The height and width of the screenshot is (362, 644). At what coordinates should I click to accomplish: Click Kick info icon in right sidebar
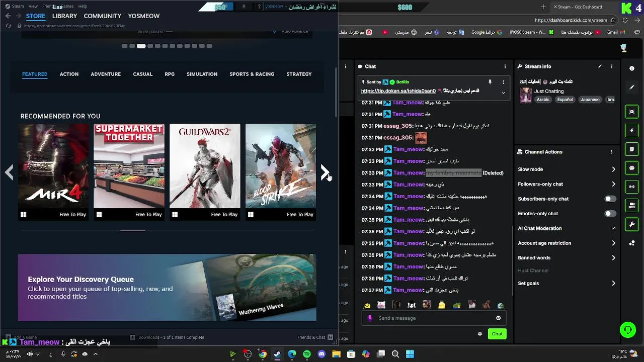pos(632,68)
